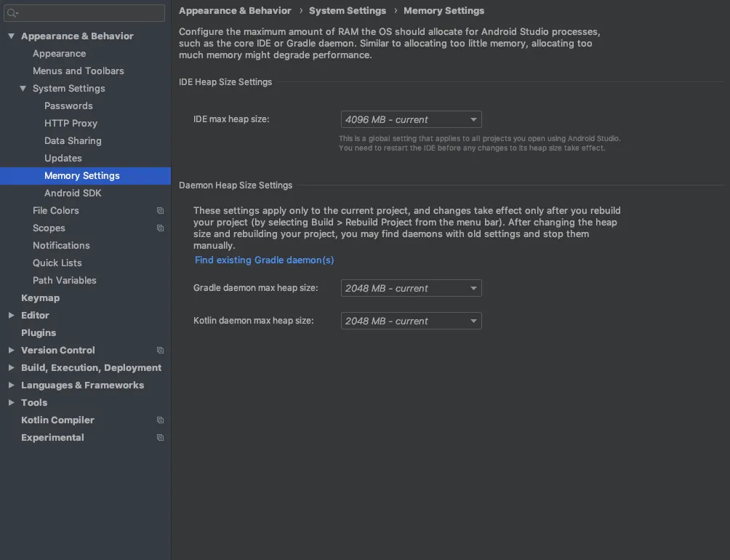Open IDE max heap size dropdown
Image resolution: width=730 pixels, height=560 pixels.
[411, 119]
